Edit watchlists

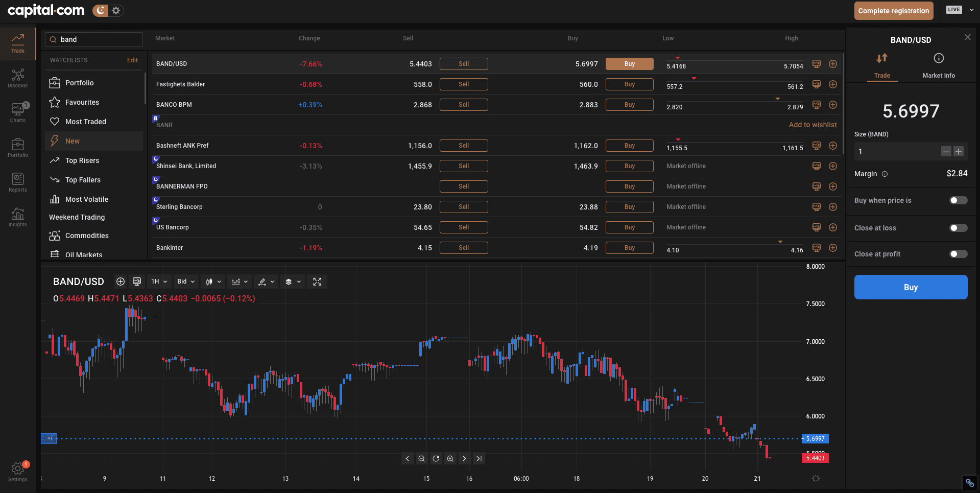pos(132,60)
